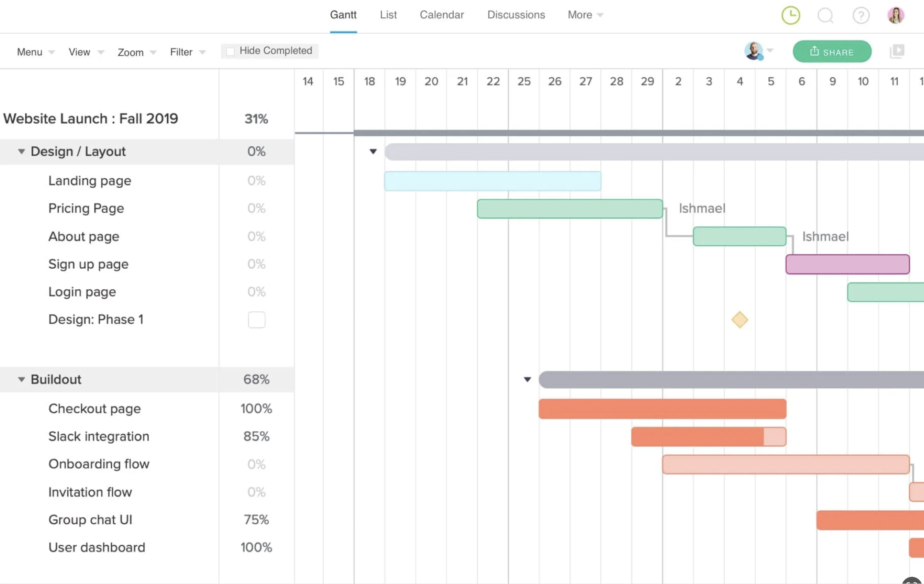Select the Landing page task bar
Viewport: 924px width, 584px height.
coord(493,181)
